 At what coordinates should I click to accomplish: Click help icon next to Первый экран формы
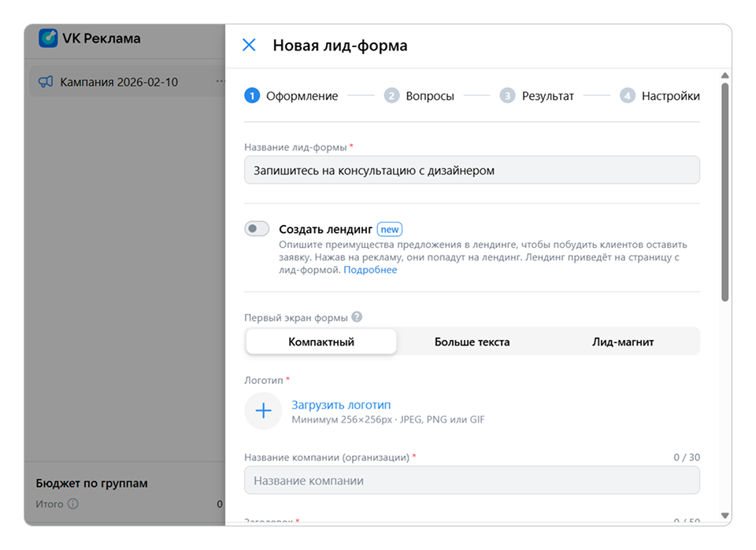tap(357, 317)
